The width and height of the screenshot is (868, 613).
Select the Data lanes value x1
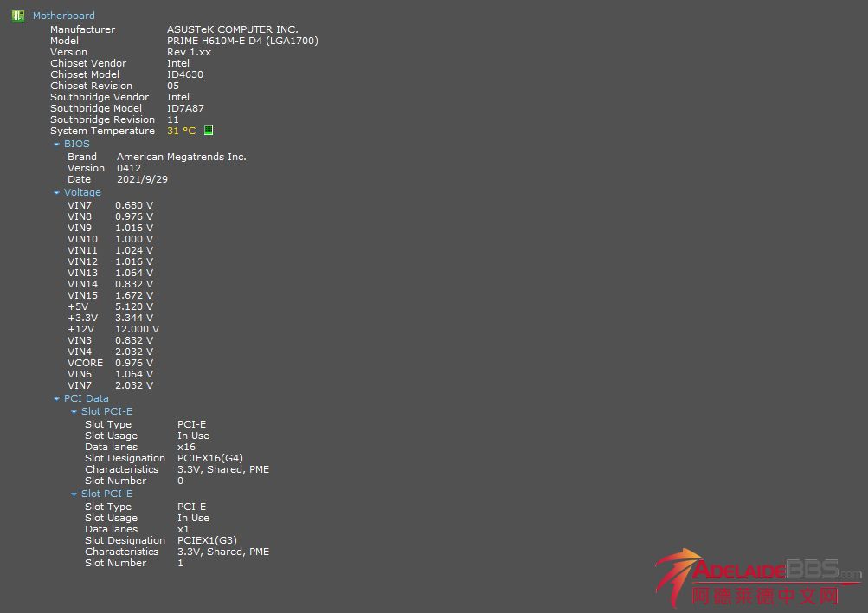click(183, 529)
